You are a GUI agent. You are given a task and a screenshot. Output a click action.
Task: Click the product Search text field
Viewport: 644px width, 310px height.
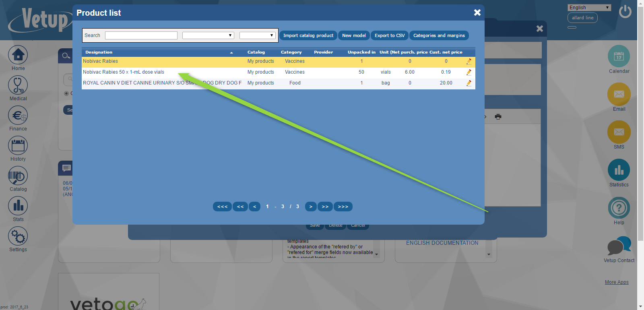(141, 35)
